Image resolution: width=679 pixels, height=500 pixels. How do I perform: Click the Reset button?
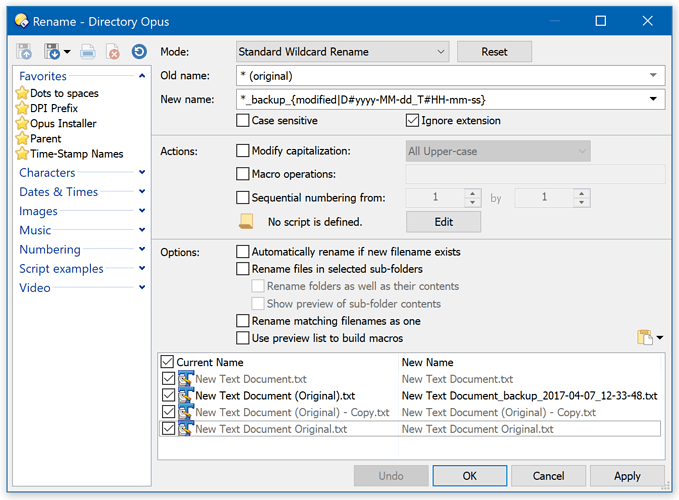pyautogui.click(x=494, y=52)
